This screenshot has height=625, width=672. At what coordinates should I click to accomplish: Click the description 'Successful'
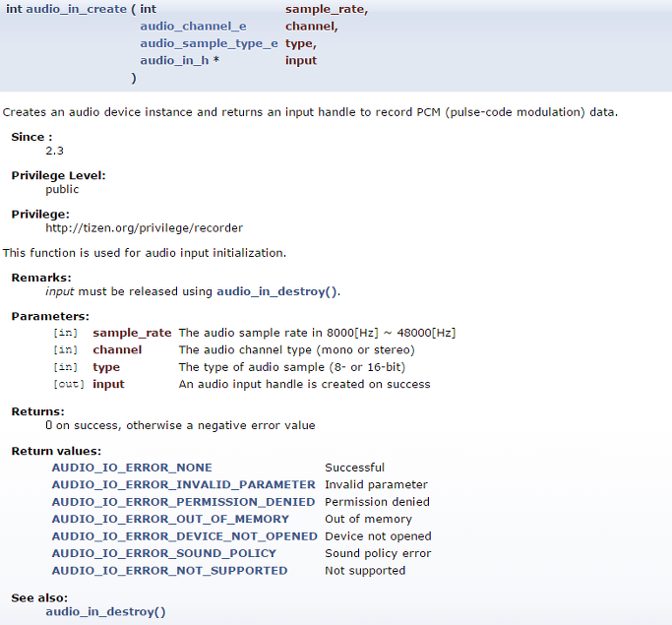[355, 468]
